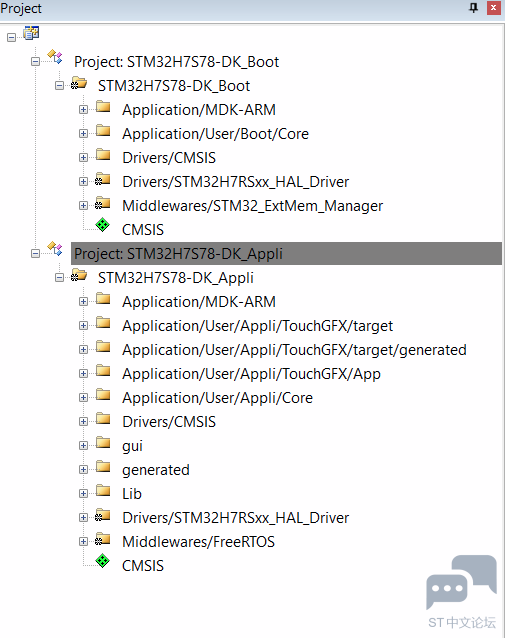Click folder icon of Application/User/Appli/TouchGFX/App
505x638 pixels.
[103, 370]
